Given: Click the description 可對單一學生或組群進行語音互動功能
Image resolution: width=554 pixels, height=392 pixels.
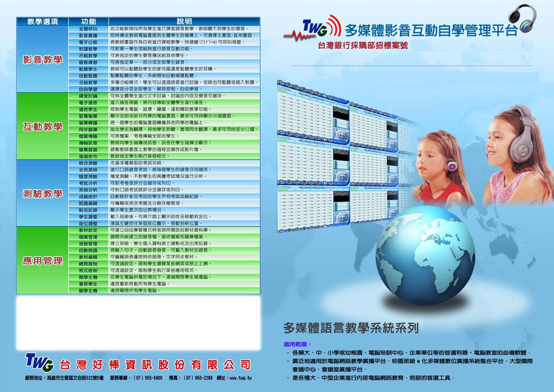Looking at the screenshot, I should [151, 49].
